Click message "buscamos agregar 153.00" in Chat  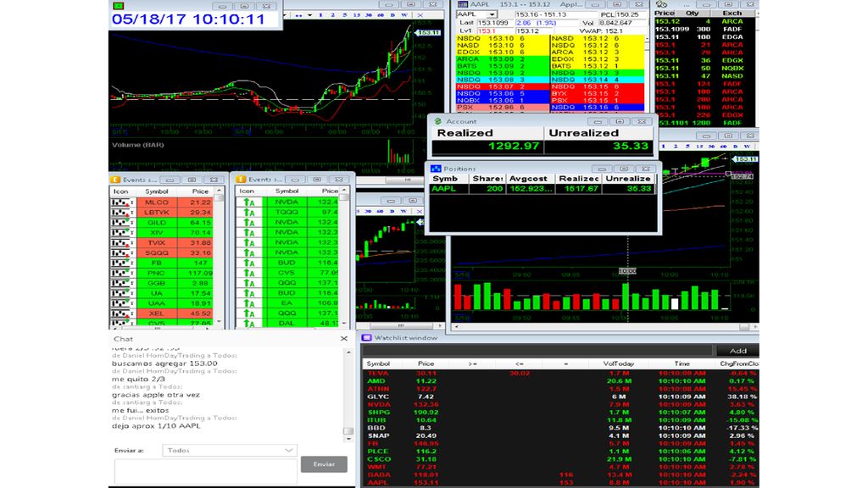pyautogui.click(x=164, y=363)
